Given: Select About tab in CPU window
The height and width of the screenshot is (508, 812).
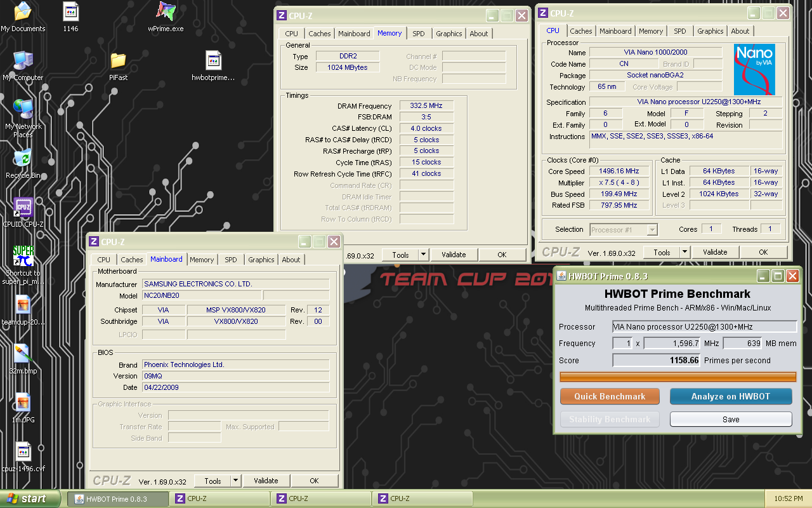Looking at the screenshot, I should coord(740,31).
